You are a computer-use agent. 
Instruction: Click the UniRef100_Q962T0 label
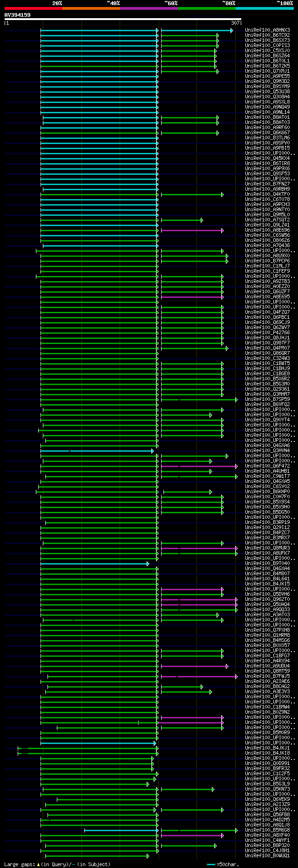pos(267,599)
